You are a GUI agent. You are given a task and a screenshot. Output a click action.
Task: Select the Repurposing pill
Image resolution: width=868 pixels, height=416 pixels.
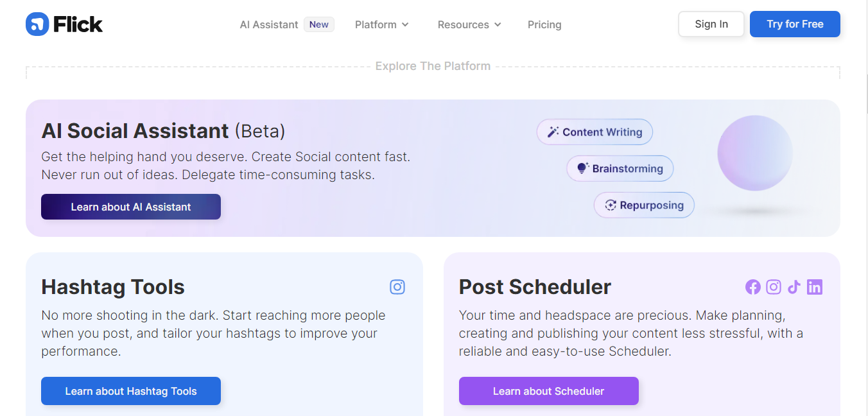(644, 205)
